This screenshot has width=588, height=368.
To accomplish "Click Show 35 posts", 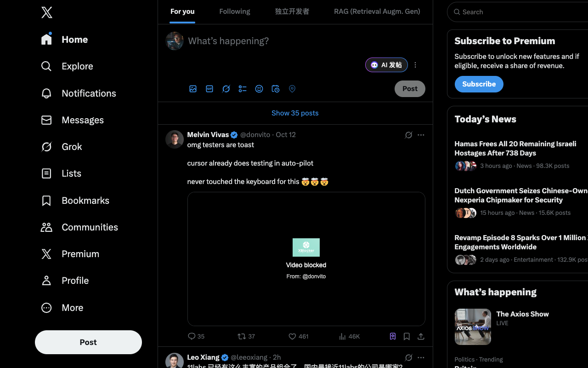I will coord(295,113).
